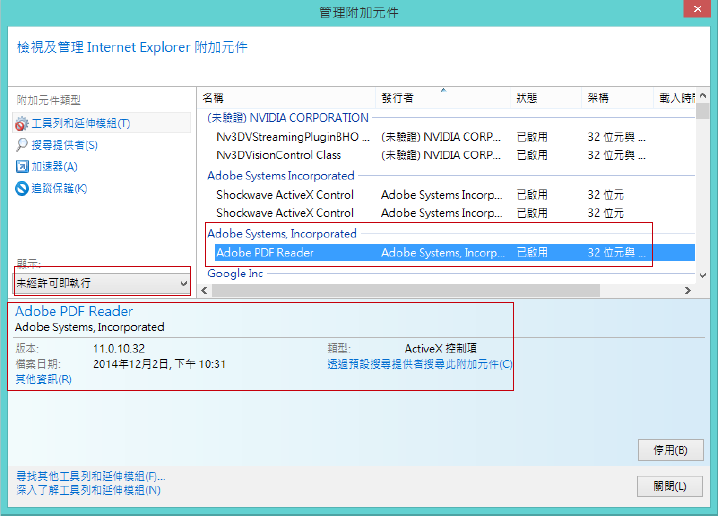Click the 停用(B) button
This screenshot has height=518, width=719.
670,450
